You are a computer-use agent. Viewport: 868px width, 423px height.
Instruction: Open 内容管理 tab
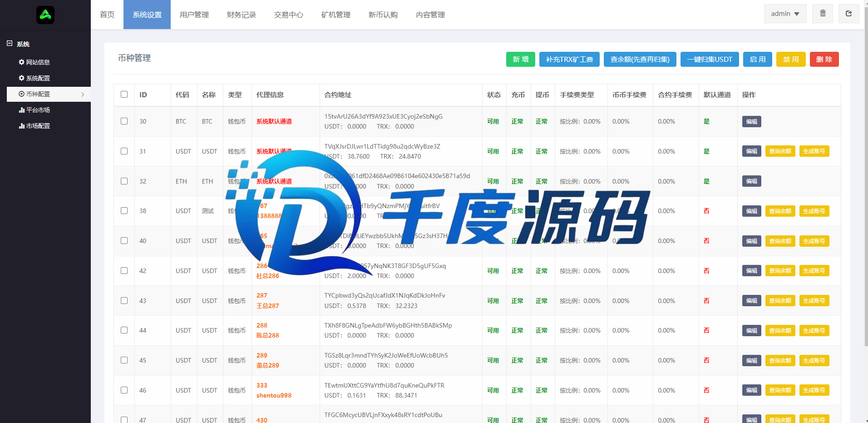(x=430, y=15)
